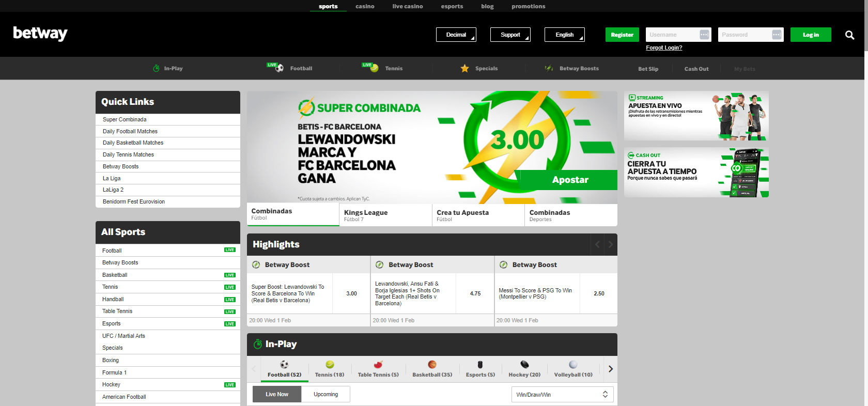Select the 4.75 odds Betway Boost
Viewport: 868px width, 406px height.
(475, 293)
